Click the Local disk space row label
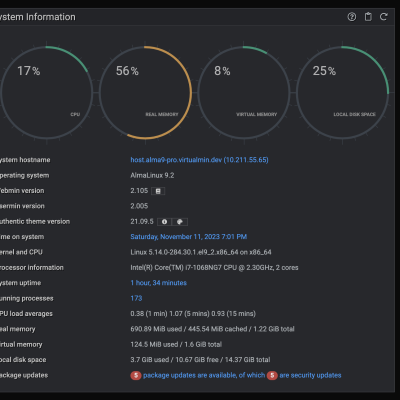The height and width of the screenshot is (400, 400). tap(23, 360)
